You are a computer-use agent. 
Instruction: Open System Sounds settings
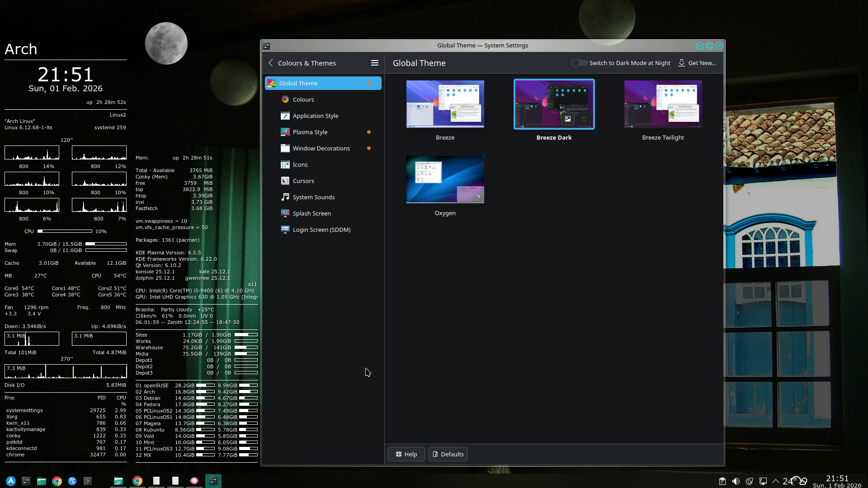point(313,197)
